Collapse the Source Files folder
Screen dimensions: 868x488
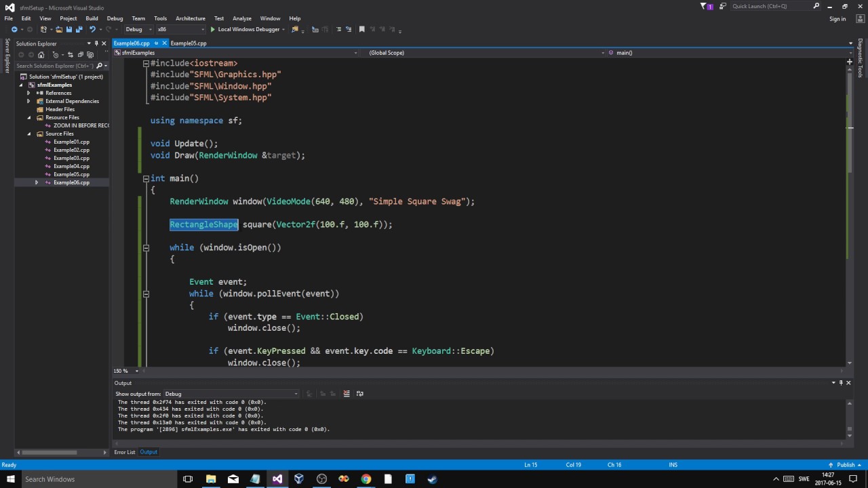tap(29, 134)
